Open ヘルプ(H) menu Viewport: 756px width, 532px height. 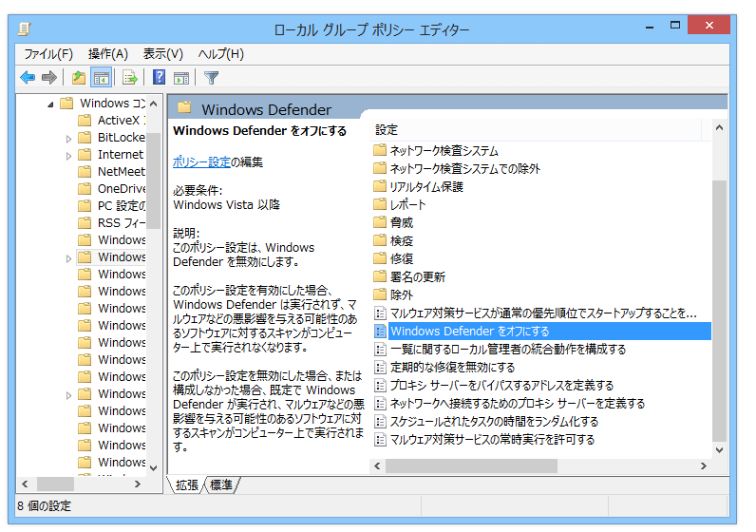click(x=221, y=53)
